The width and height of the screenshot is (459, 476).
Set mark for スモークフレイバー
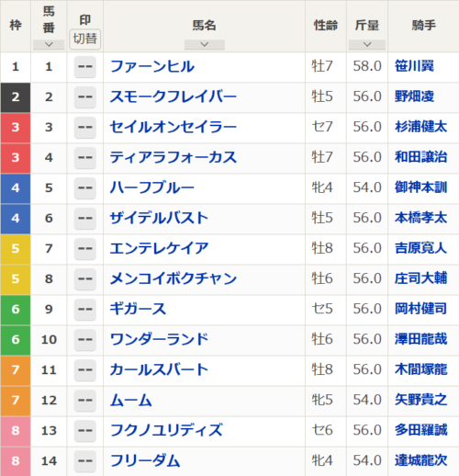click(85, 97)
